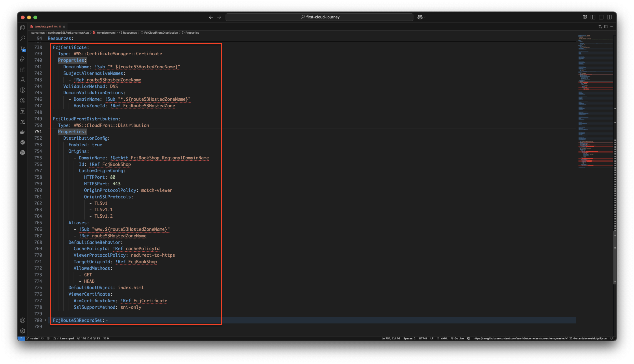Open Copilot chat icon in title bar
Screen dimensions: 634x364
[x=420, y=17]
